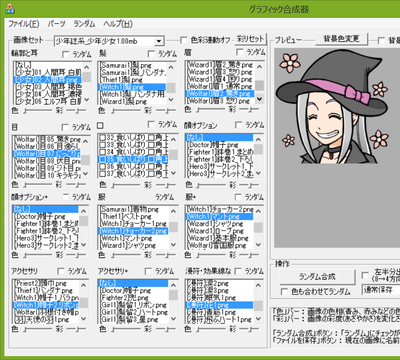Open the 通常保存 save mode combo box
Image resolution: width=400 pixels, height=360 pixels.
(x=381, y=289)
